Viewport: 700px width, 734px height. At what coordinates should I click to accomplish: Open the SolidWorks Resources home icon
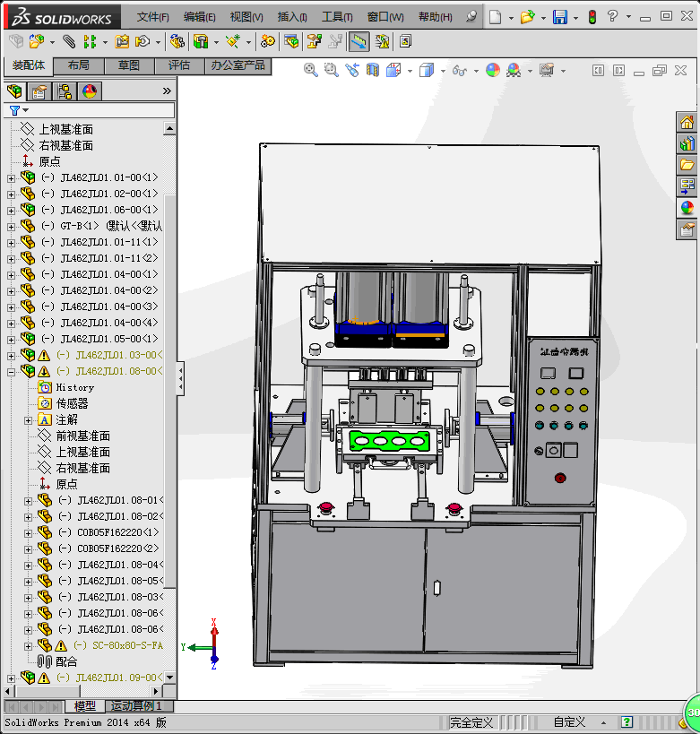(x=687, y=123)
